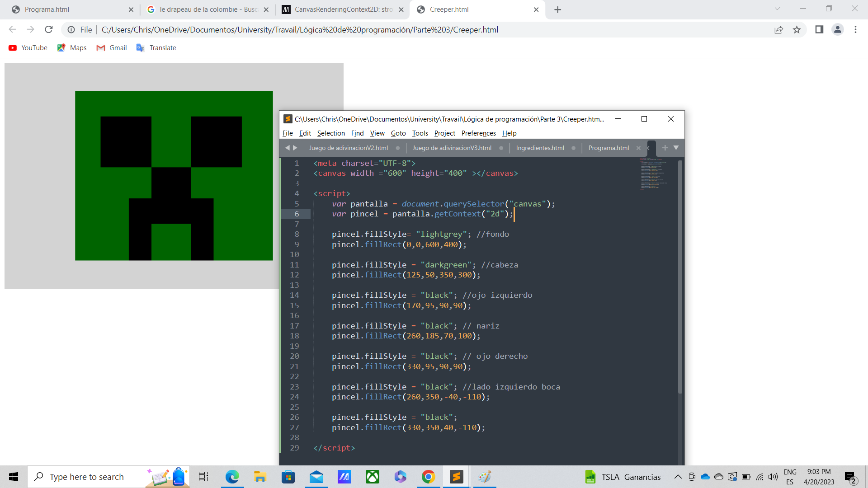
Task: Open Sublime Text Edit menu
Action: (x=305, y=133)
